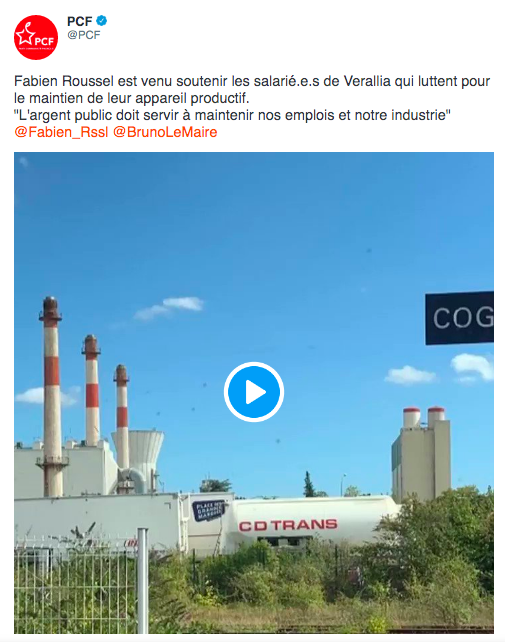Click the @PCF handle below the name
This screenshot has width=505, height=642.
pos(84,35)
